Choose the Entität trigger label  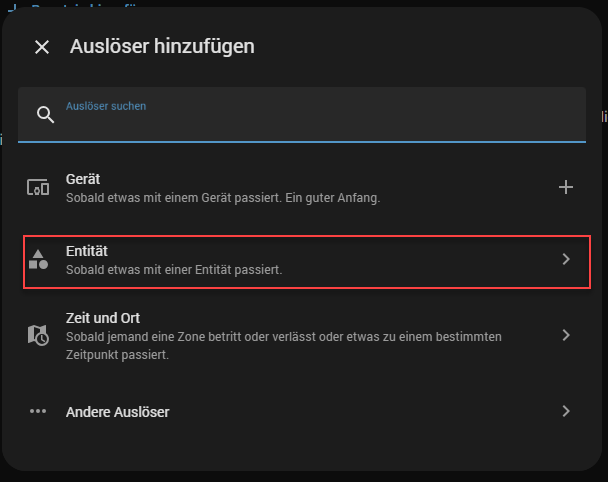(86, 250)
